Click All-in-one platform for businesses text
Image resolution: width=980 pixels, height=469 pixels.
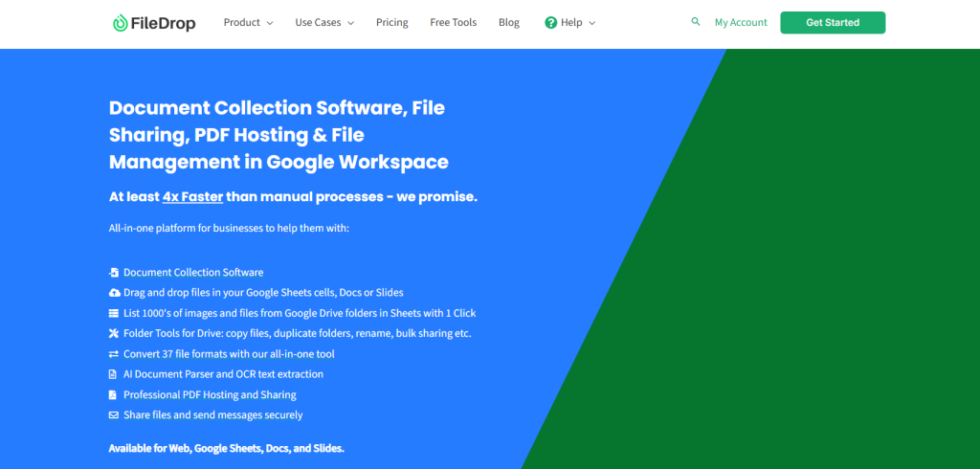click(229, 228)
